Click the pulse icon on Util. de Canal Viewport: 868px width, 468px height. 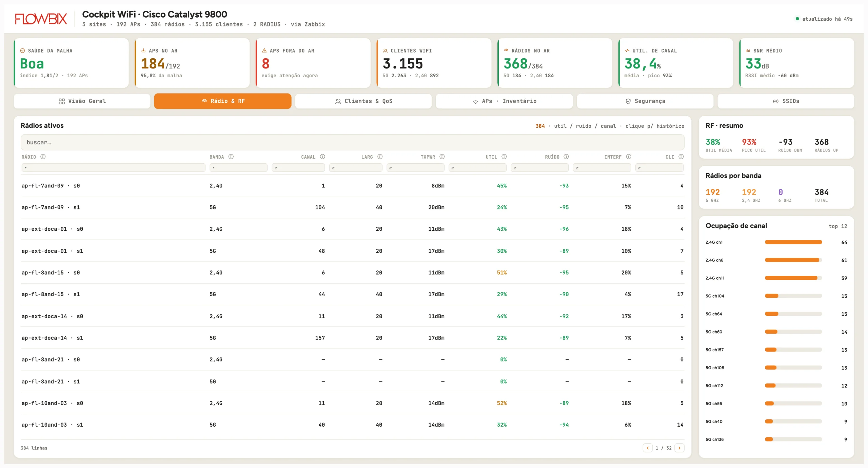pos(627,50)
